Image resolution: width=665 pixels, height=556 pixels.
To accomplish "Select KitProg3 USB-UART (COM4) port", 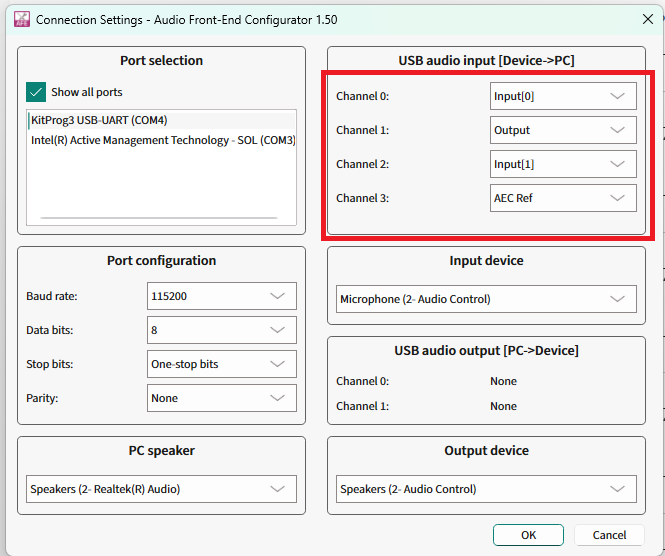I will click(x=99, y=120).
